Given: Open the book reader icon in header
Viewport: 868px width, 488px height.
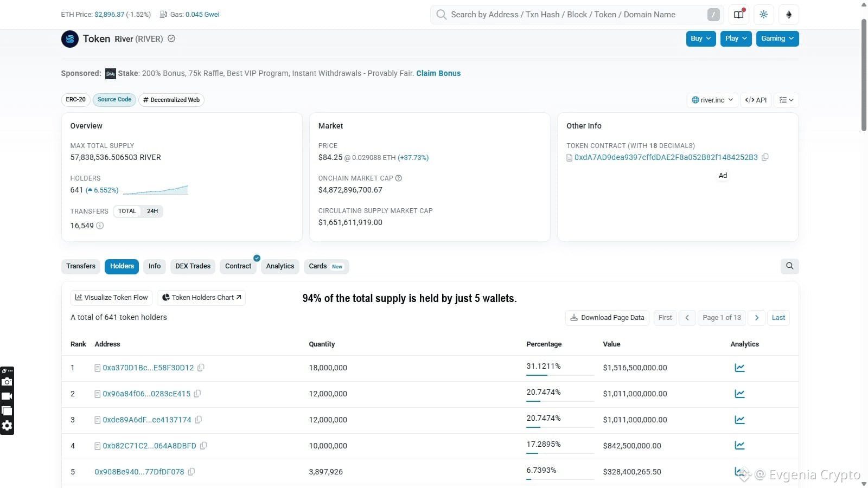Looking at the screenshot, I should 739,15.
